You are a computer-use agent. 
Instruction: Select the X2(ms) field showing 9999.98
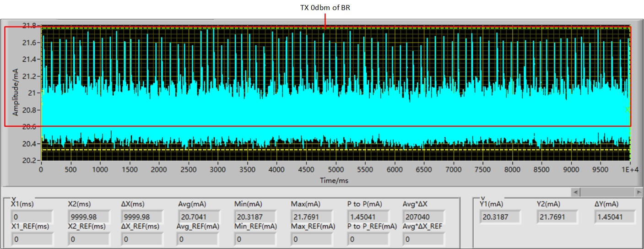coord(88,216)
